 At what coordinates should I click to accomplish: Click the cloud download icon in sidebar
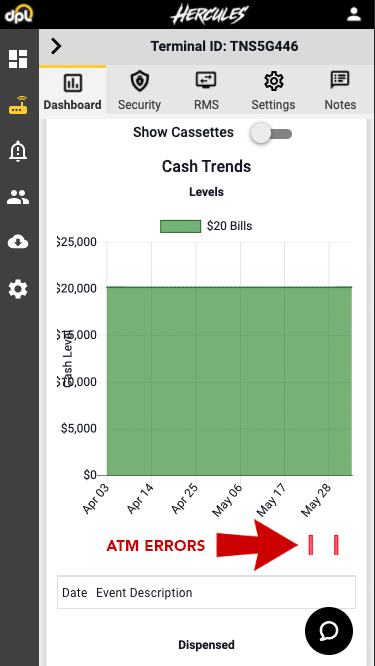pyautogui.click(x=18, y=243)
